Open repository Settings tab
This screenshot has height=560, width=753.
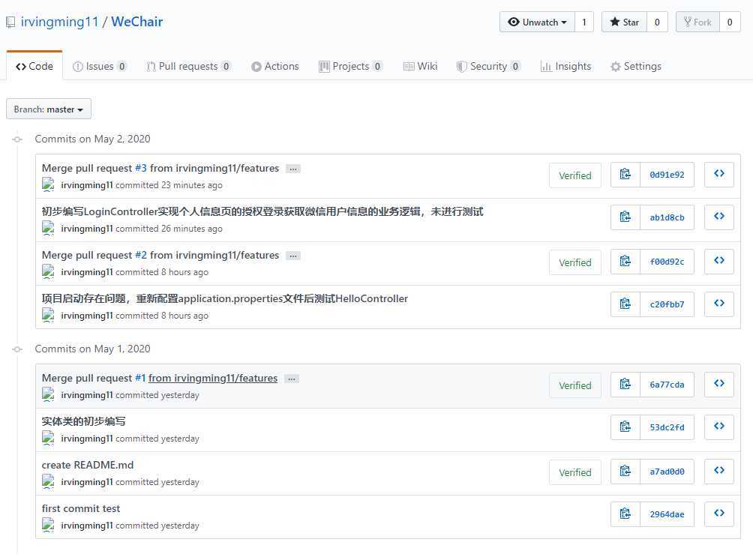[636, 66]
